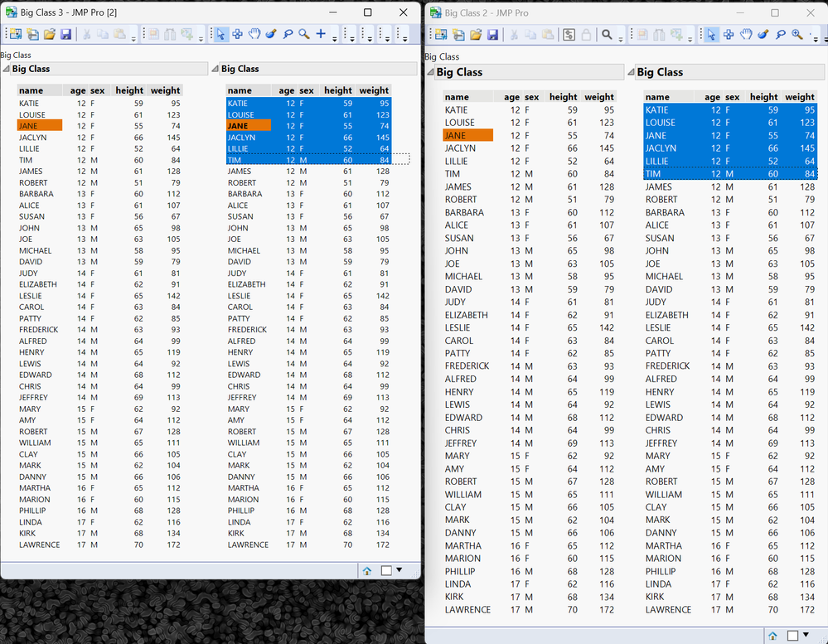This screenshot has height=644, width=828.
Task: Select the Lasso tool in Big Class 3
Action: 288,34
